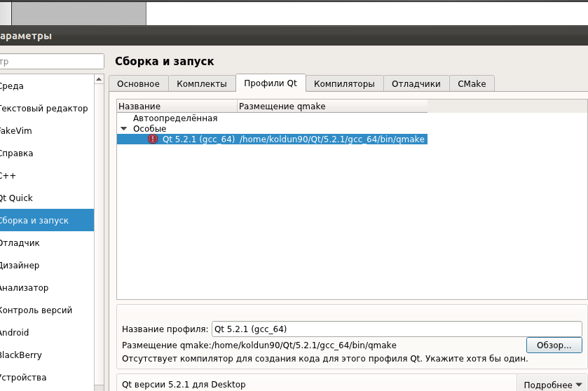The width and height of the screenshot is (588, 391).
Task: Click the Обзор... browse button
Action: coord(554,345)
